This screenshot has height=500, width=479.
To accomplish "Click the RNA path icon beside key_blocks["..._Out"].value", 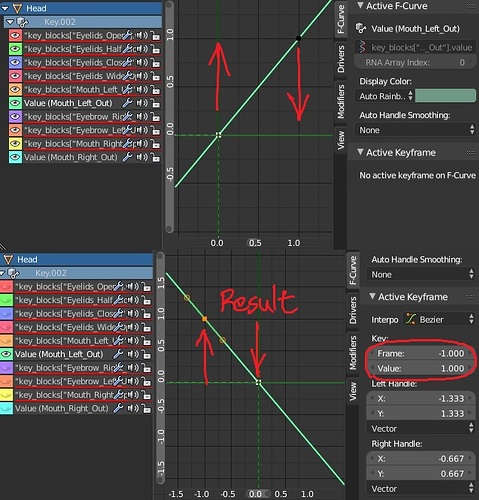I will click(362, 47).
